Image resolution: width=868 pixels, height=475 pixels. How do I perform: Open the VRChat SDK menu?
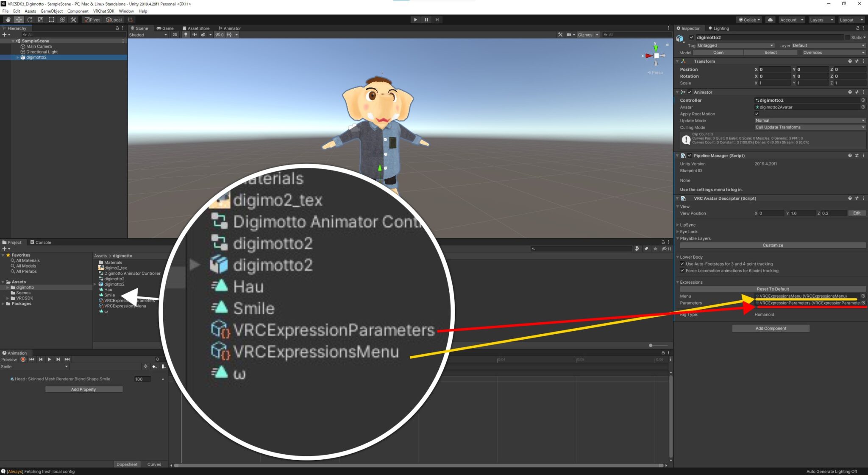(x=103, y=11)
